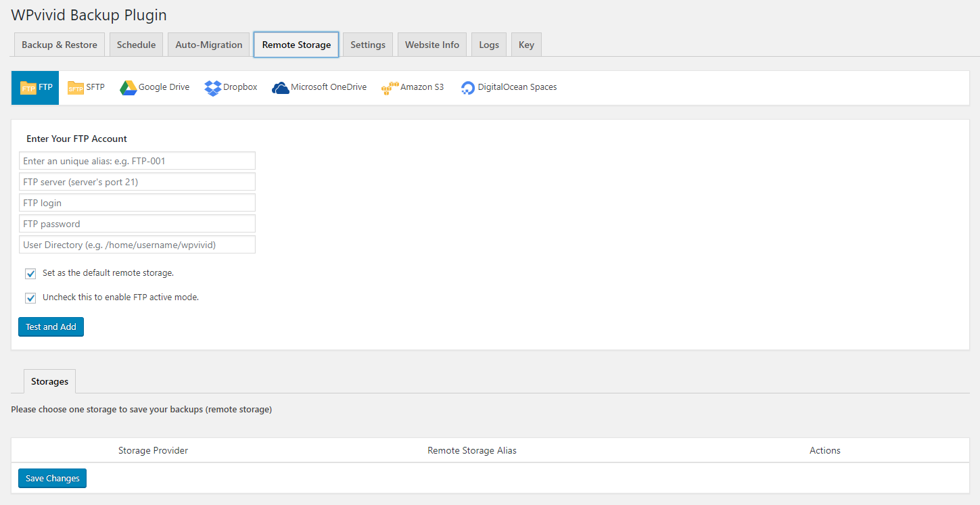Click the Test and Add button
This screenshot has width=980, height=505.
(51, 327)
